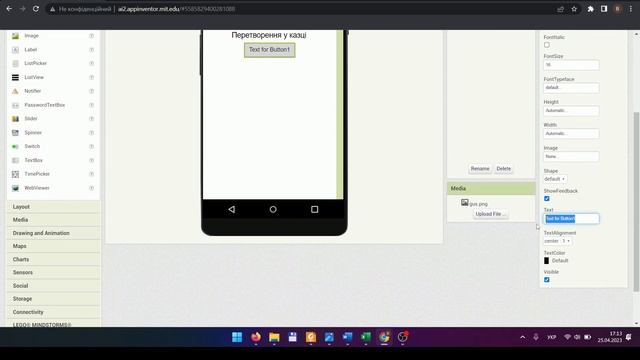Select the Slider component icon
The width and height of the screenshot is (640, 360).
16,119
